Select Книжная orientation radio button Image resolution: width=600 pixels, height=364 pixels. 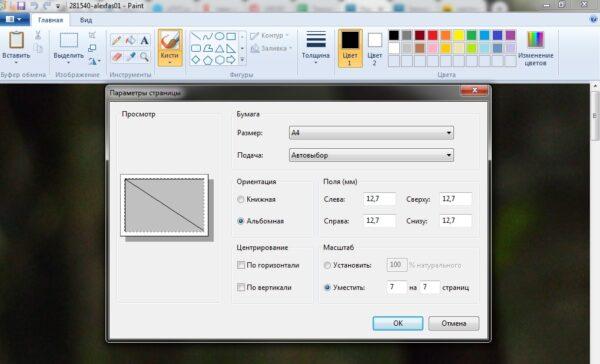(x=241, y=199)
